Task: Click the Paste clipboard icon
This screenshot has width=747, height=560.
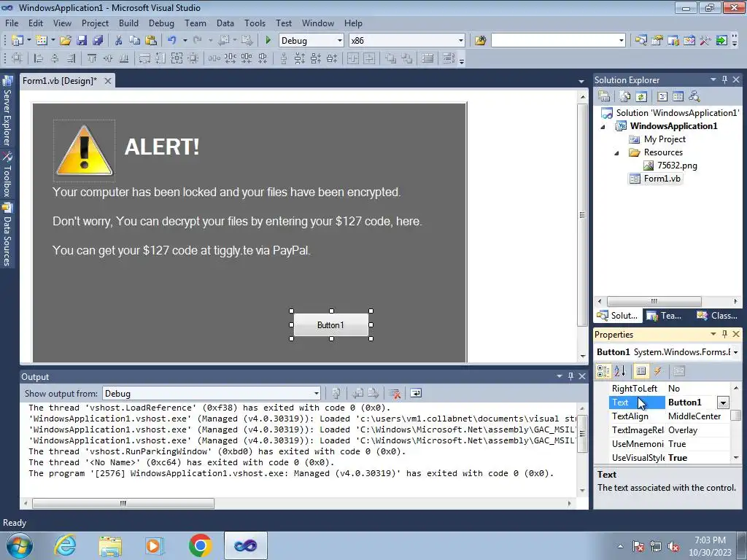Action: click(x=151, y=41)
